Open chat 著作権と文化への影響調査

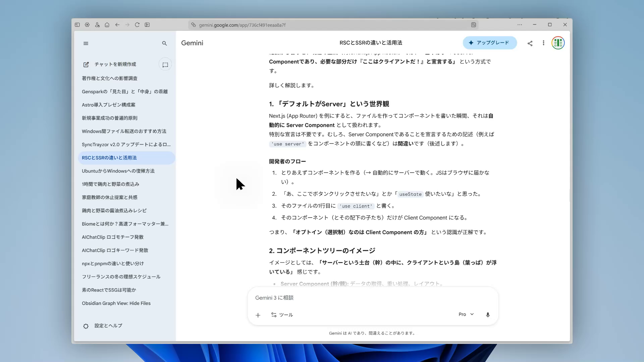pyautogui.click(x=126, y=78)
